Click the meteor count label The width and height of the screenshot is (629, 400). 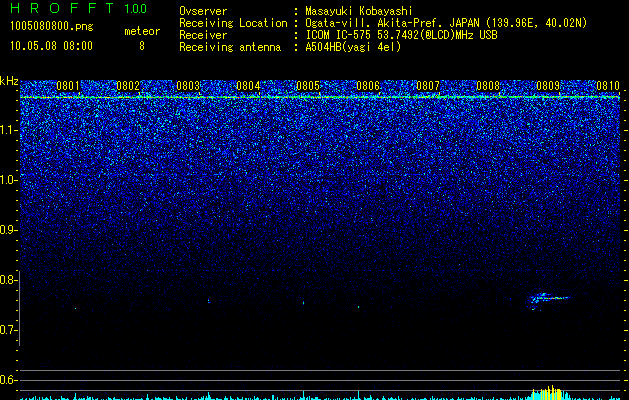(x=142, y=31)
